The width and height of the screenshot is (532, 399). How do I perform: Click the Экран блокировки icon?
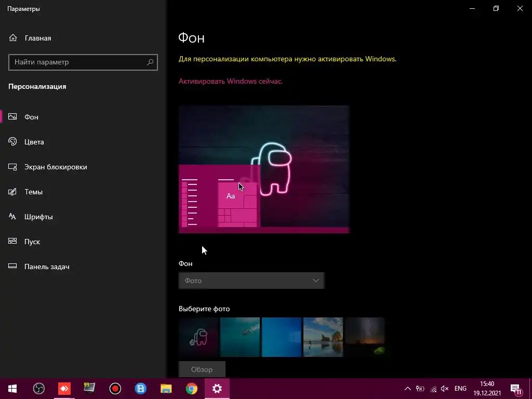click(12, 167)
